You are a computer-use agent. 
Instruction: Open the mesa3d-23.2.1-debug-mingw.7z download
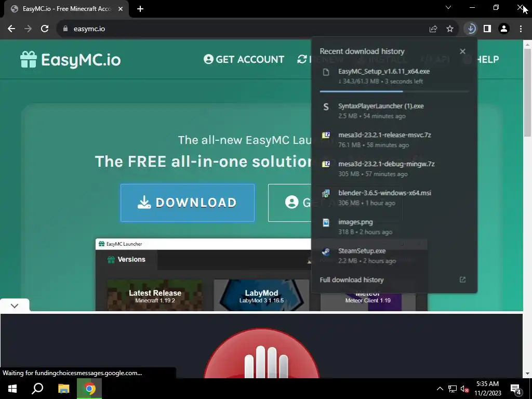click(x=394, y=169)
